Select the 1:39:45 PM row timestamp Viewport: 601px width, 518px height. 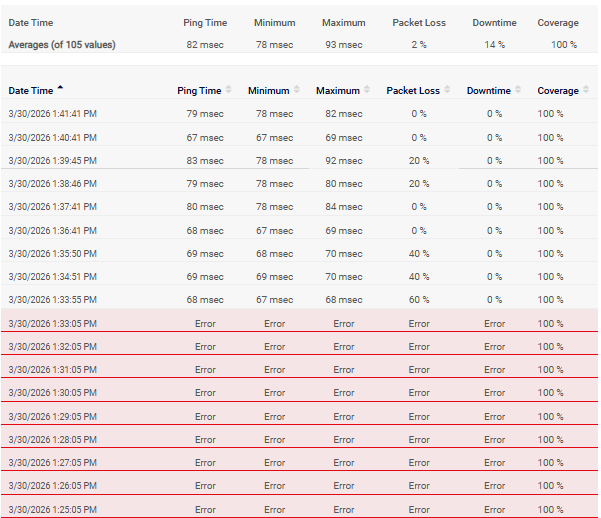pyautogui.click(x=52, y=160)
